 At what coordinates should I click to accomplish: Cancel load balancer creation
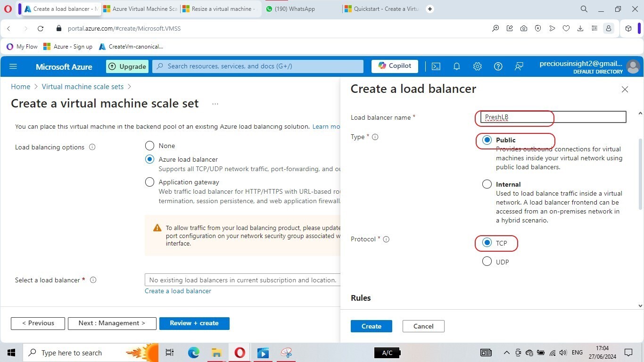click(423, 326)
